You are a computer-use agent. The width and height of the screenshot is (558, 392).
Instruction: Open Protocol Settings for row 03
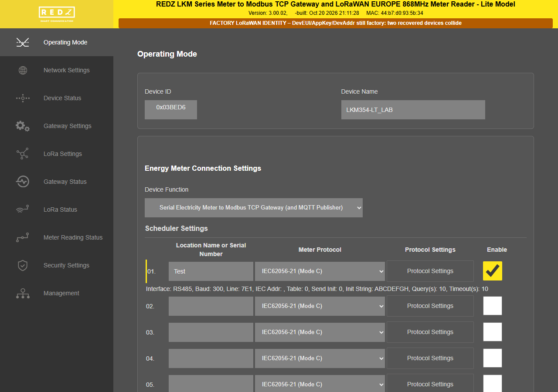(x=430, y=332)
